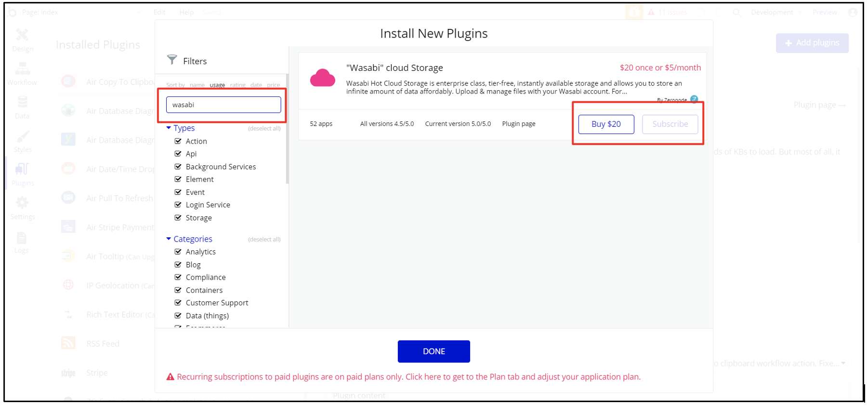This screenshot has width=868, height=406.
Task: Click deselect all next to Types
Action: 264,128
